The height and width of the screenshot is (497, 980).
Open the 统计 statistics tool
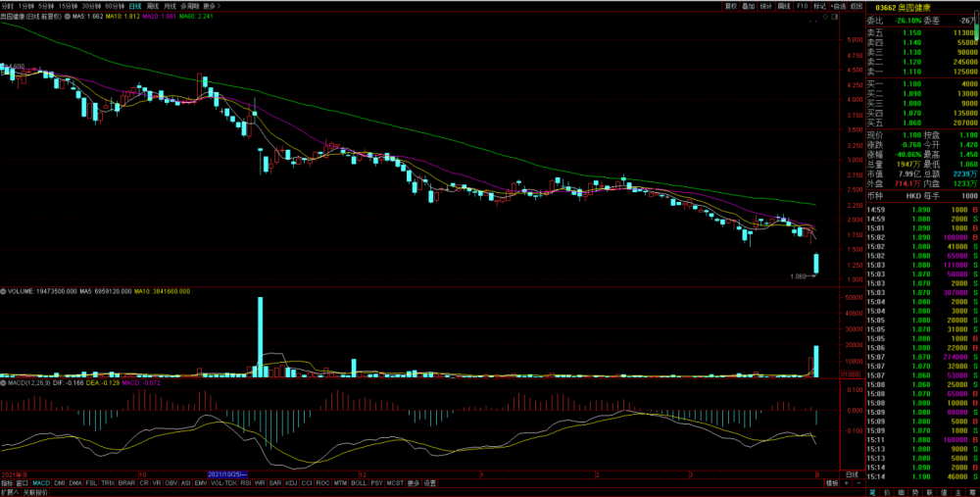(x=766, y=6)
